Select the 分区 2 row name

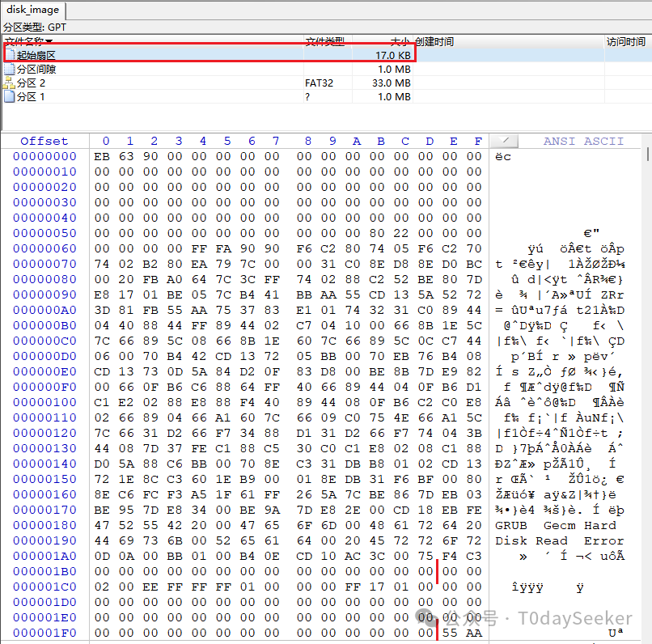tap(31, 83)
